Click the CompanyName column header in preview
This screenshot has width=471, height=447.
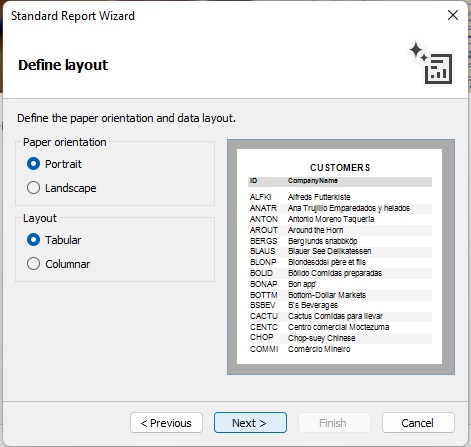pyautogui.click(x=313, y=181)
